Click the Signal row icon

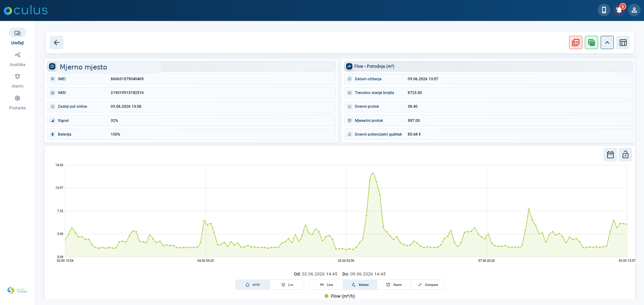click(x=53, y=120)
